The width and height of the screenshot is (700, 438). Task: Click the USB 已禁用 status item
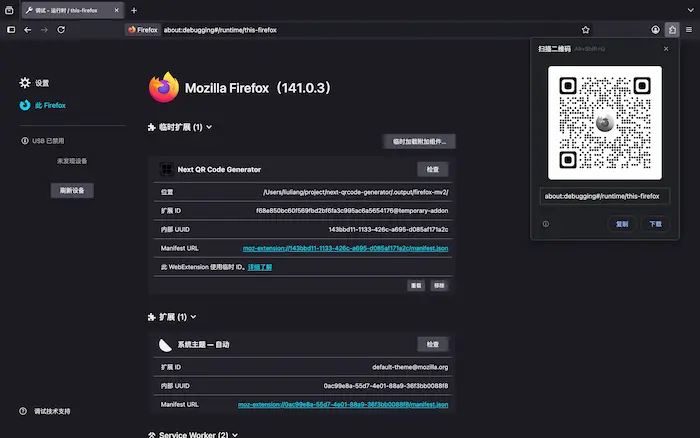click(x=43, y=141)
